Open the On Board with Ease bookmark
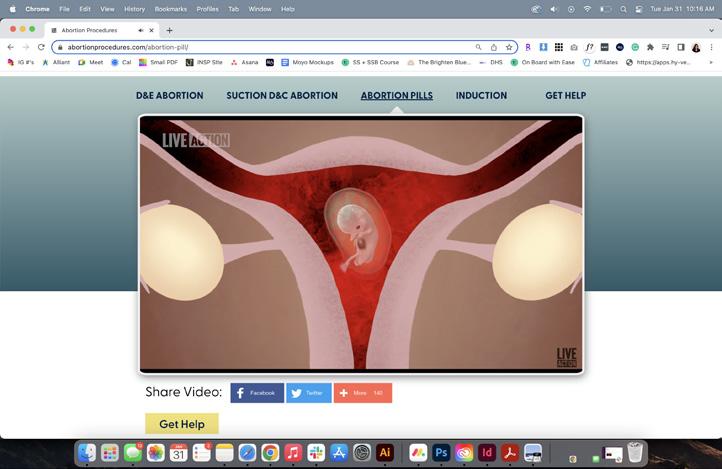The height and width of the screenshot is (469, 722). coord(543,62)
